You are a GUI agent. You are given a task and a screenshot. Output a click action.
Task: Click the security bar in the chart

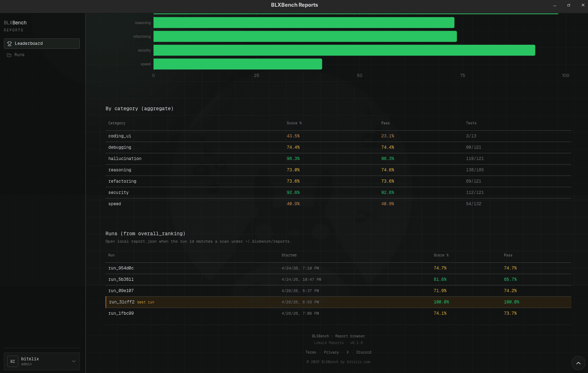pyautogui.click(x=344, y=50)
